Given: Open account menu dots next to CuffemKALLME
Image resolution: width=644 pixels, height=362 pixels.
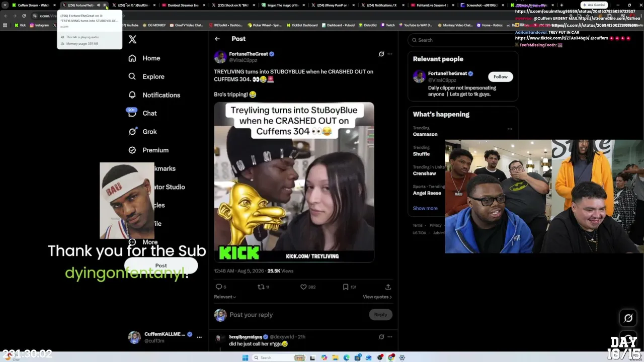Looking at the screenshot, I should pyautogui.click(x=199, y=337).
